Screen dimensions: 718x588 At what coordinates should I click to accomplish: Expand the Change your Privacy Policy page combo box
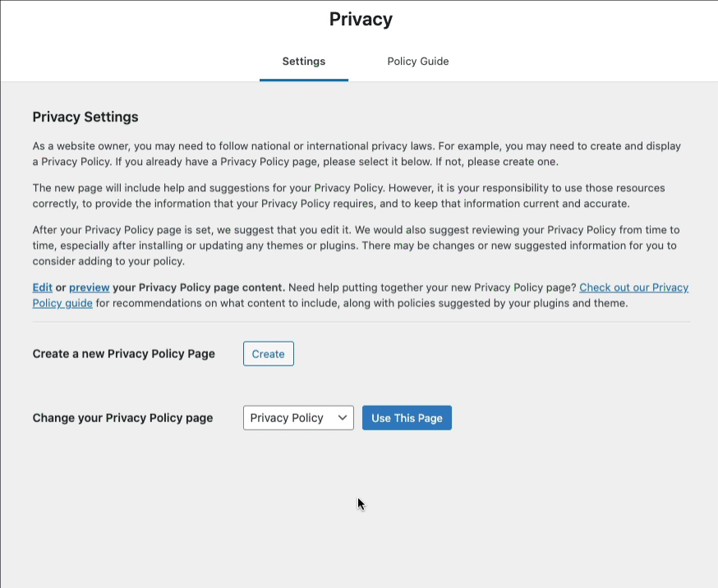point(297,417)
